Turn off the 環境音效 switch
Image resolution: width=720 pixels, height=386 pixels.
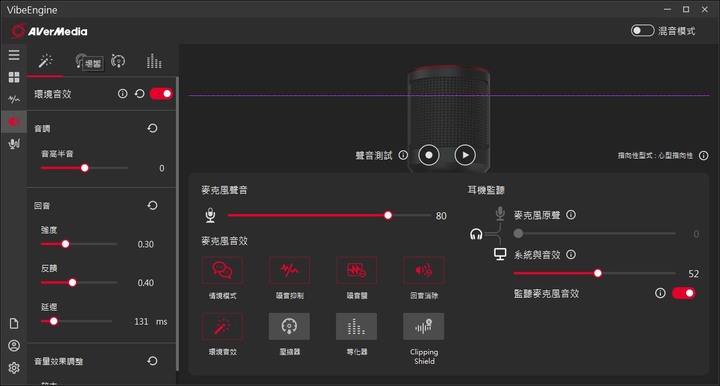161,94
